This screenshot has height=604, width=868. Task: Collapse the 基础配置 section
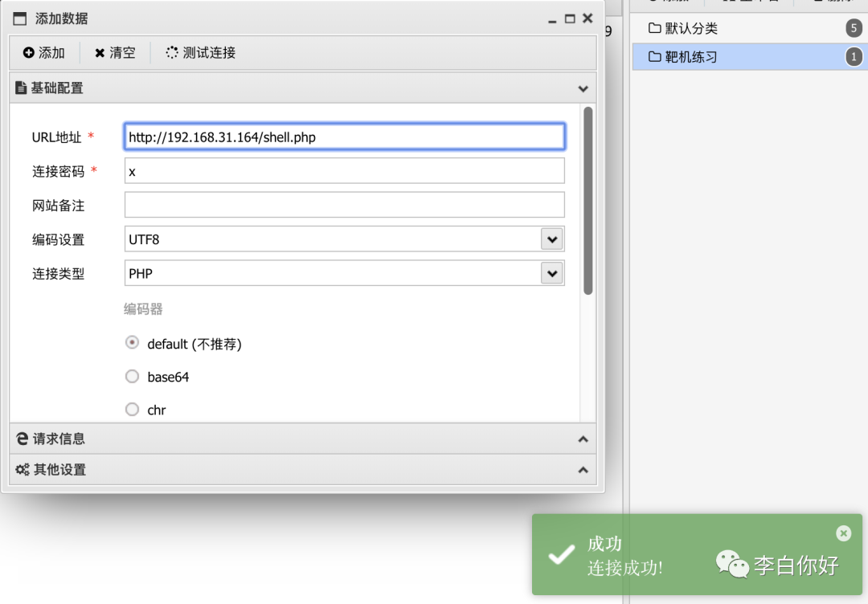tap(583, 88)
